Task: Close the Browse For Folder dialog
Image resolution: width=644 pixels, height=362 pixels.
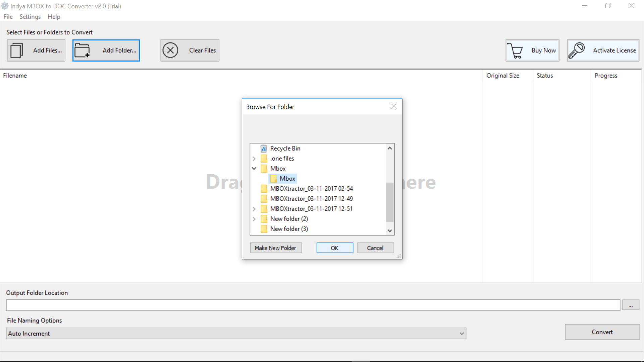Action: [x=394, y=107]
